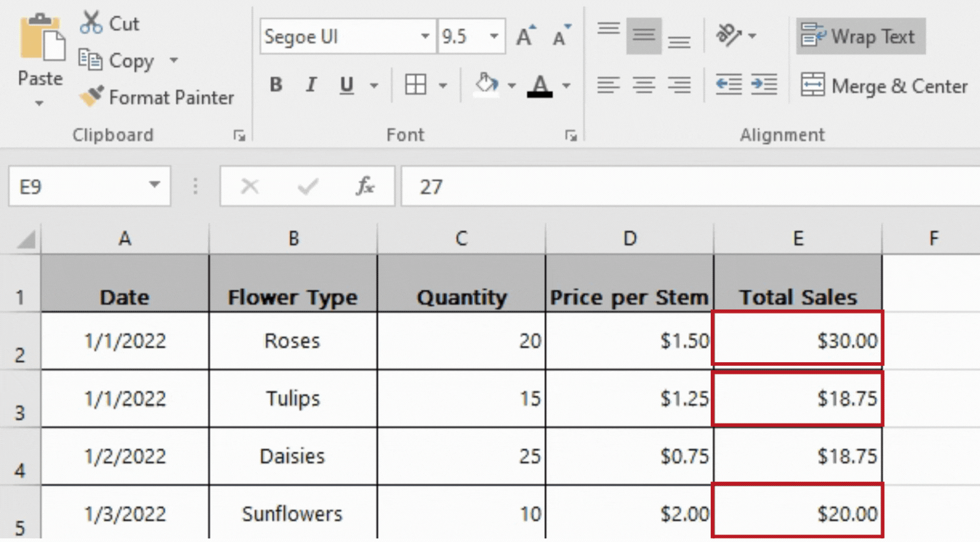The height and width of the screenshot is (542, 980).
Task: Select column D header
Action: point(630,239)
